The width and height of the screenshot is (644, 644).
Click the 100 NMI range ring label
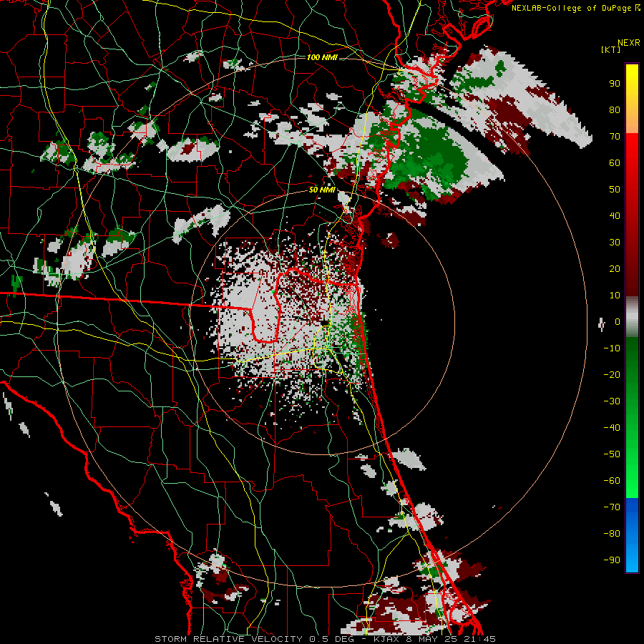[x=322, y=57]
